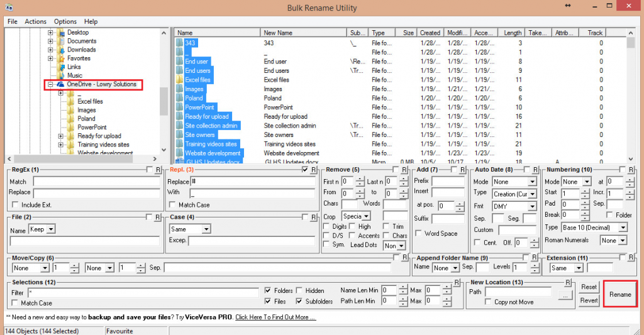Open the Click Here To Find Out More link
This screenshot has width=644, height=335.
(x=275, y=317)
